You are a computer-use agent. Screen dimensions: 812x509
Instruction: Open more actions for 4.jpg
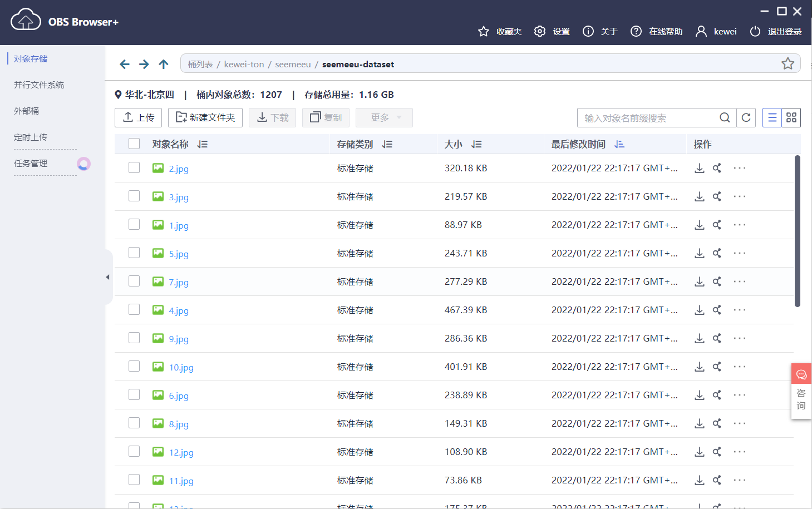point(740,310)
